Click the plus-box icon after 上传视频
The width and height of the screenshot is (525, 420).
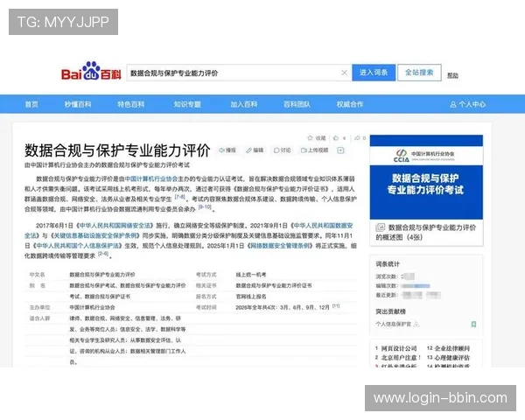click(340, 150)
